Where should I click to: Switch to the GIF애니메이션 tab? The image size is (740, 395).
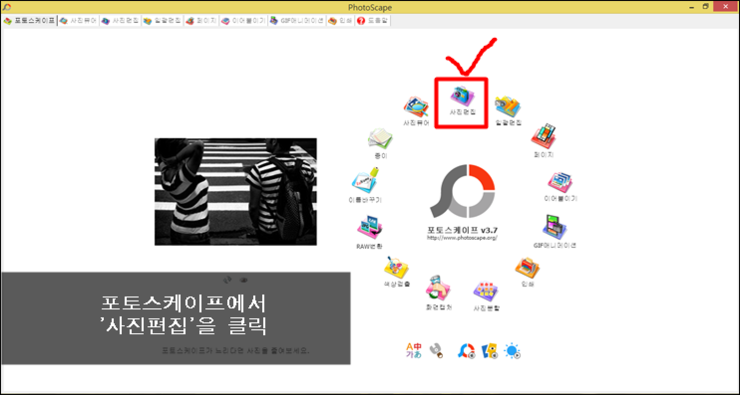tap(296, 21)
